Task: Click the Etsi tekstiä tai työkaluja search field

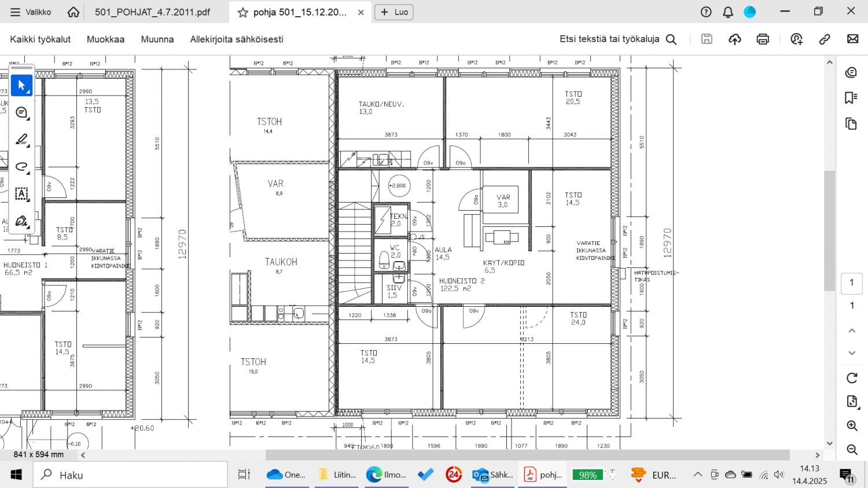Action: (x=617, y=39)
